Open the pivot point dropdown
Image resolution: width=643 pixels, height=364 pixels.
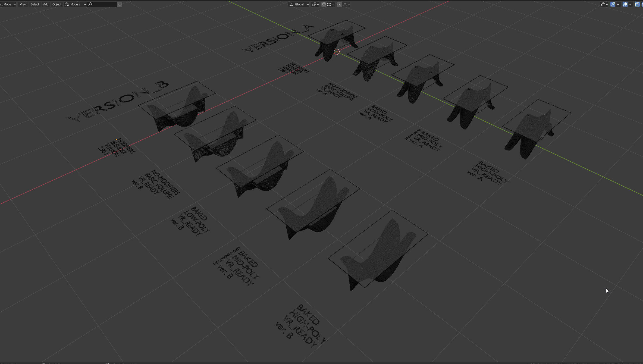point(315,4)
